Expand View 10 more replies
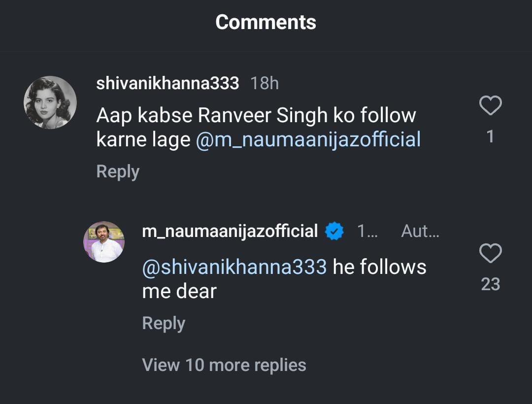The height and width of the screenshot is (404, 532). click(x=224, y=365)
